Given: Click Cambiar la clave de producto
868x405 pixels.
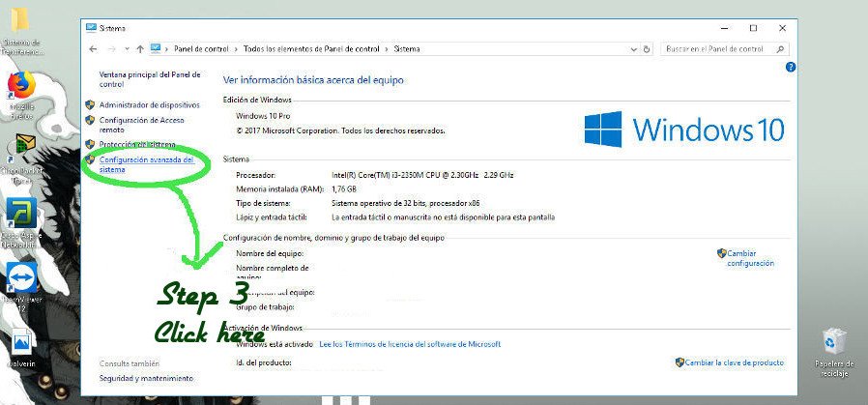Looking at the screenshot, I should pyautogui.click(x=735, y=362).
